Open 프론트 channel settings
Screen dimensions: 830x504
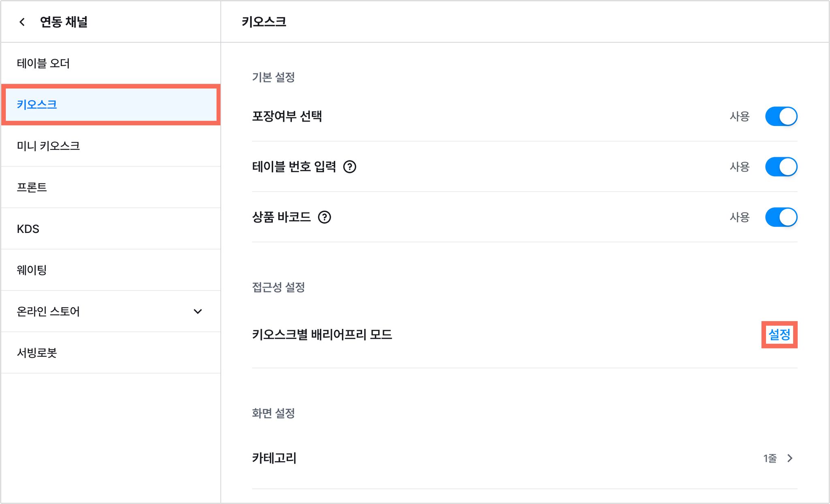[x=111, y=187]
